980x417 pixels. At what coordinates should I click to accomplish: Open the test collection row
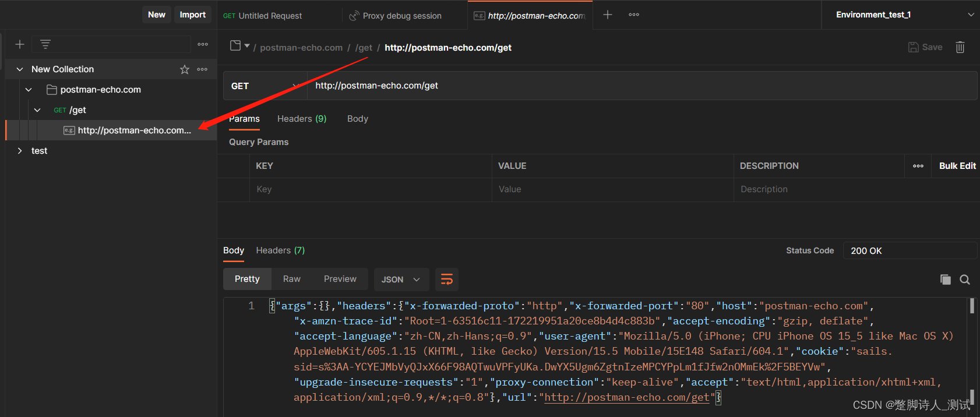[111, 151]
